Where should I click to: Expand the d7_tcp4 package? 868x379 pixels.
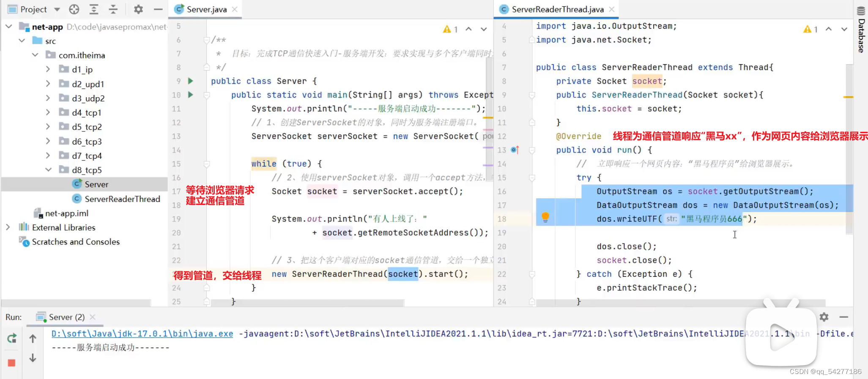click(48, 155)
